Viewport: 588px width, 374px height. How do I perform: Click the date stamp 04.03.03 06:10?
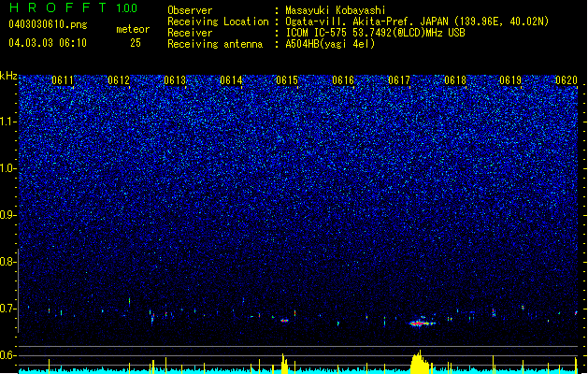coord(48,43)
